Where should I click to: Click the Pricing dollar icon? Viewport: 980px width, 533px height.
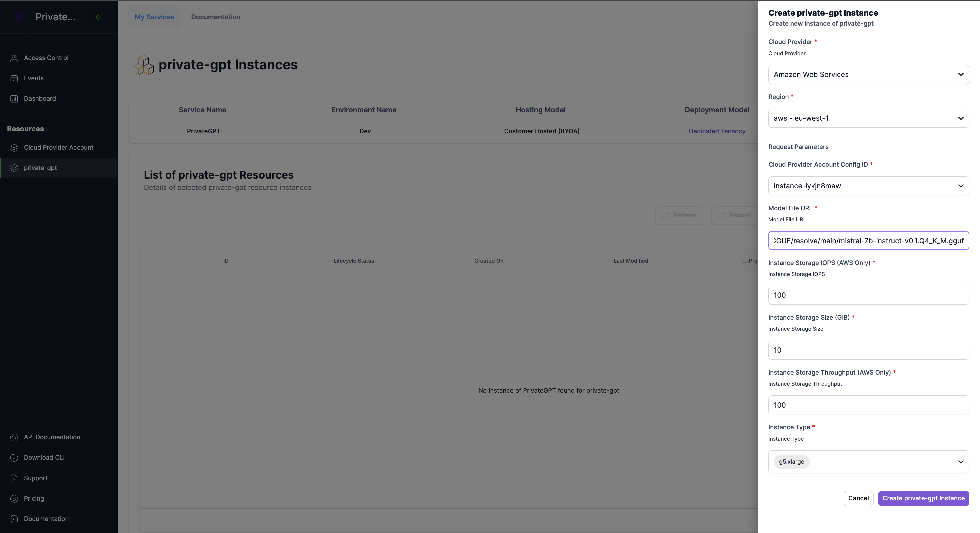(14, 498)
